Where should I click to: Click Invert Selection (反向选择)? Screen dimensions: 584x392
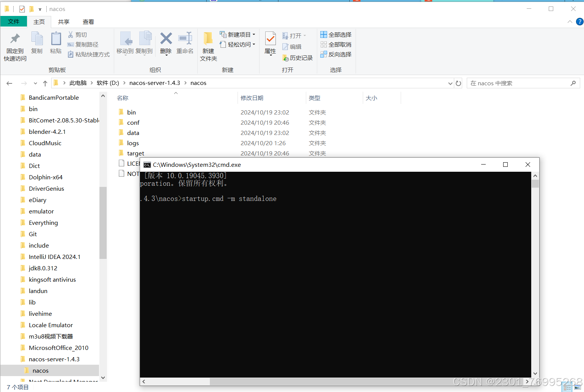[336, 54]
